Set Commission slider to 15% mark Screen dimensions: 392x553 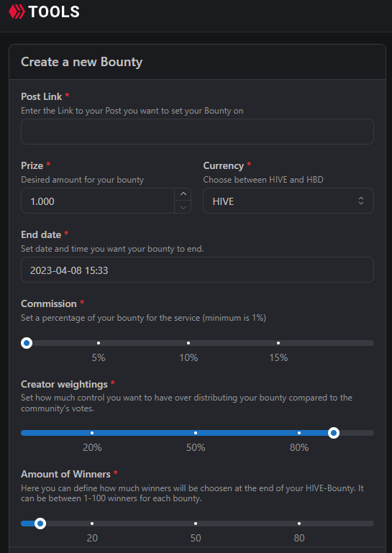[x=278, y=343]
